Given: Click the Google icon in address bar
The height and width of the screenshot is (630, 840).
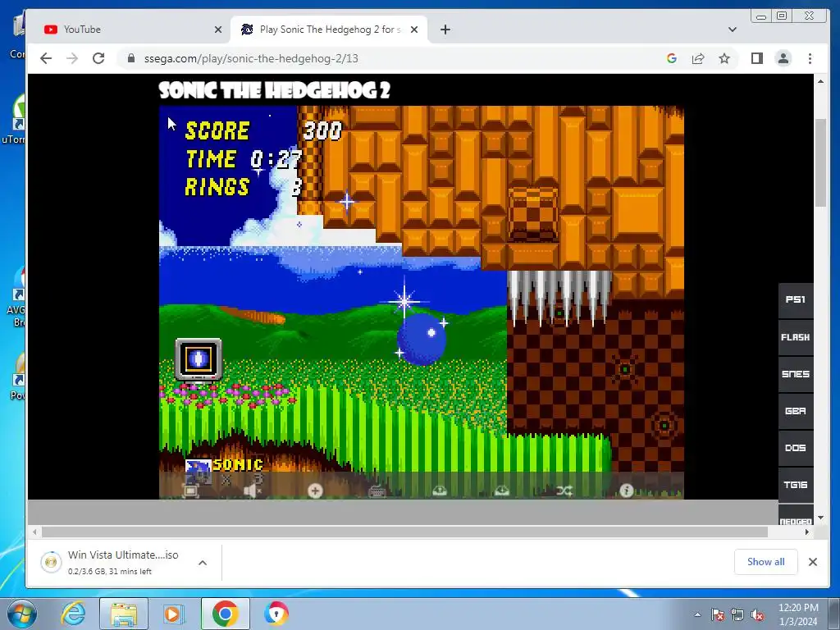Looking at the screenshot, I should 672,58.
